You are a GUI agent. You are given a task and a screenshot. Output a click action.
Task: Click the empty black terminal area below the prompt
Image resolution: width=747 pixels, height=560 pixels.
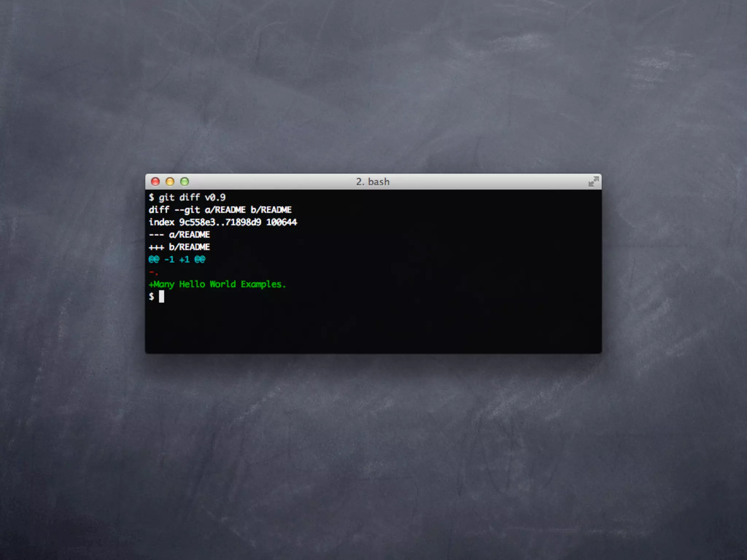[x=373, y=328]
